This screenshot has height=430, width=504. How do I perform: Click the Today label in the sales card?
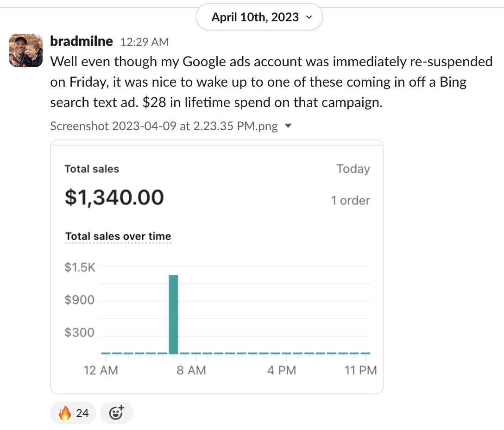tap(353, 169)
